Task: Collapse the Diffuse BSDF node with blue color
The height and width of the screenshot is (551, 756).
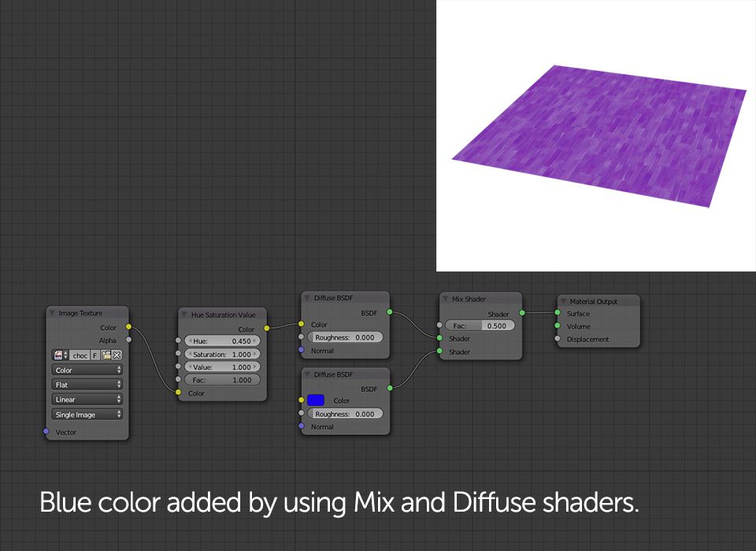Action: 307,374
